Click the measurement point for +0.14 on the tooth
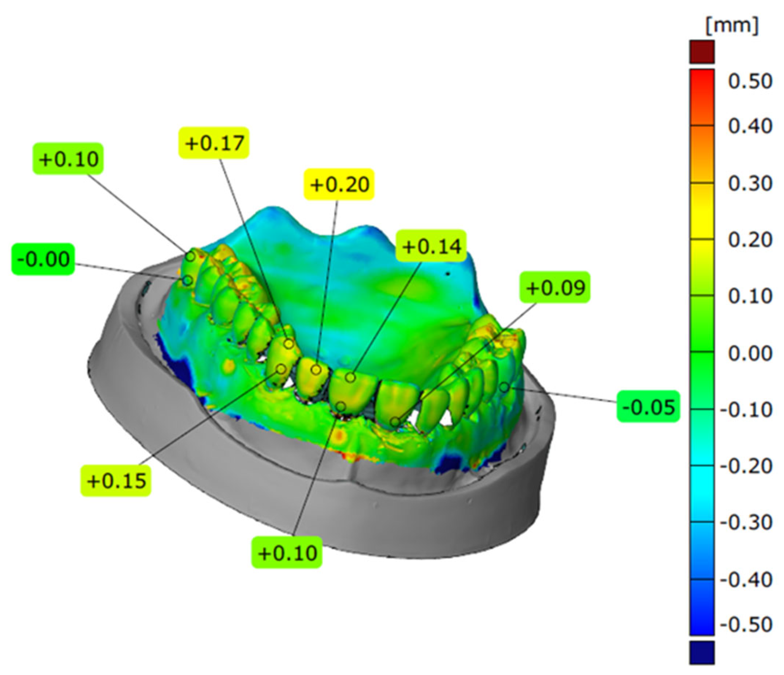The height and width of the screenshot is (675, 784). [x=350, y=377]
